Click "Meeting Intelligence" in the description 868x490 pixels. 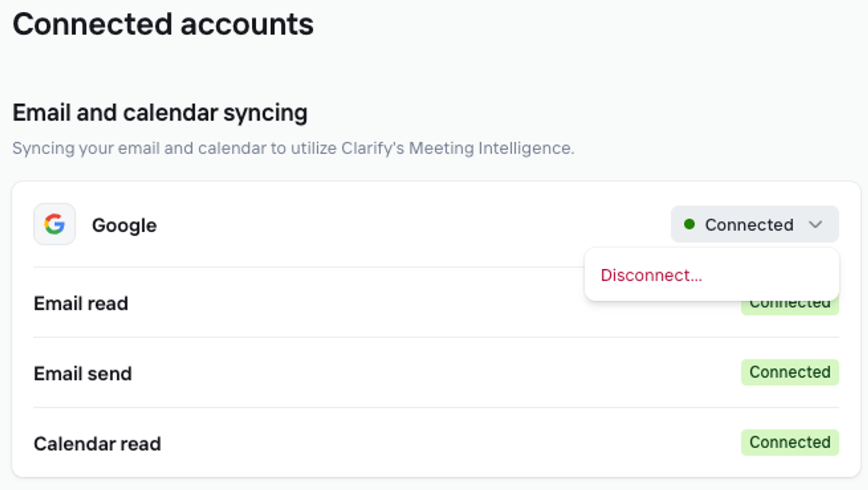coord(490,148)
